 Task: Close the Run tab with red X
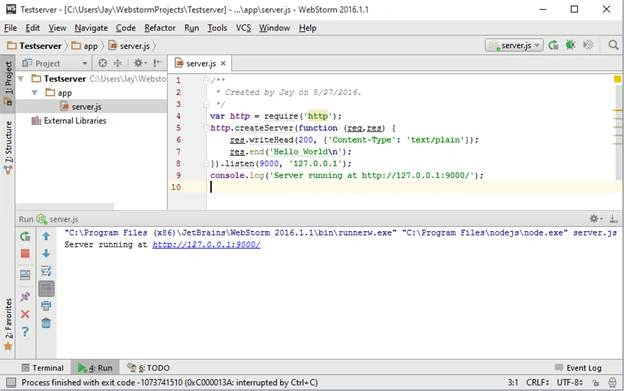coord(25,314)
